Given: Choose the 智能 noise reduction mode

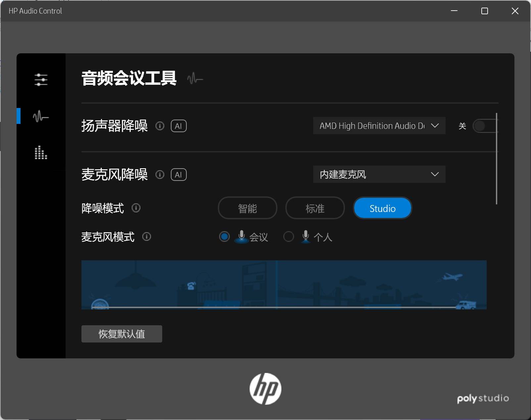Looking at the screenshot, I should coord(248,208).
